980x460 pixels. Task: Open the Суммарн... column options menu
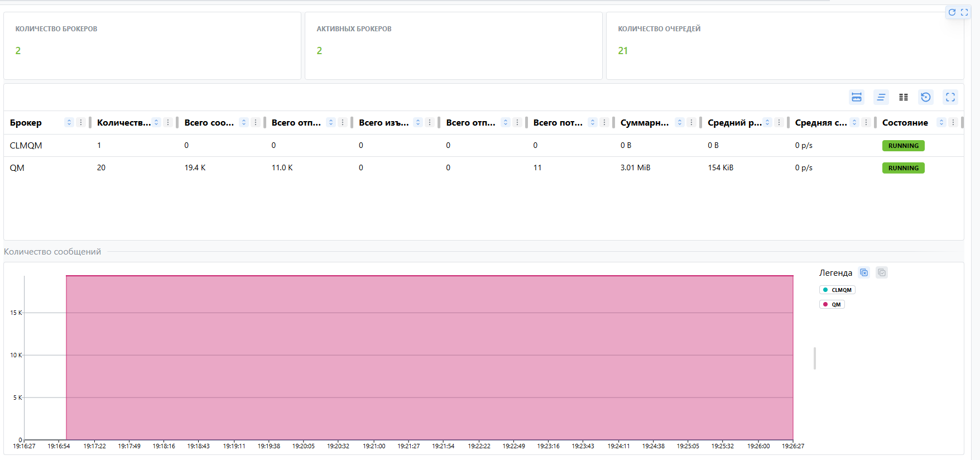tap(691, 122)
